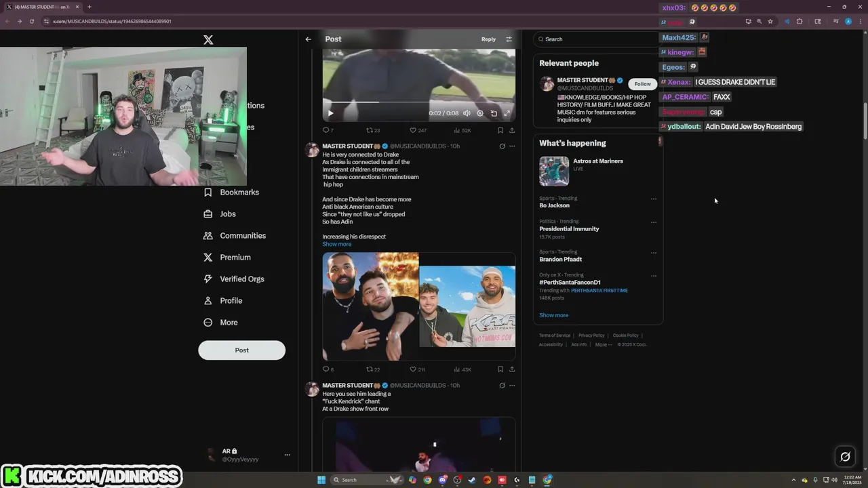Open browser extensions puzzle icon
868x488 pixels.
tap(800, 22)
